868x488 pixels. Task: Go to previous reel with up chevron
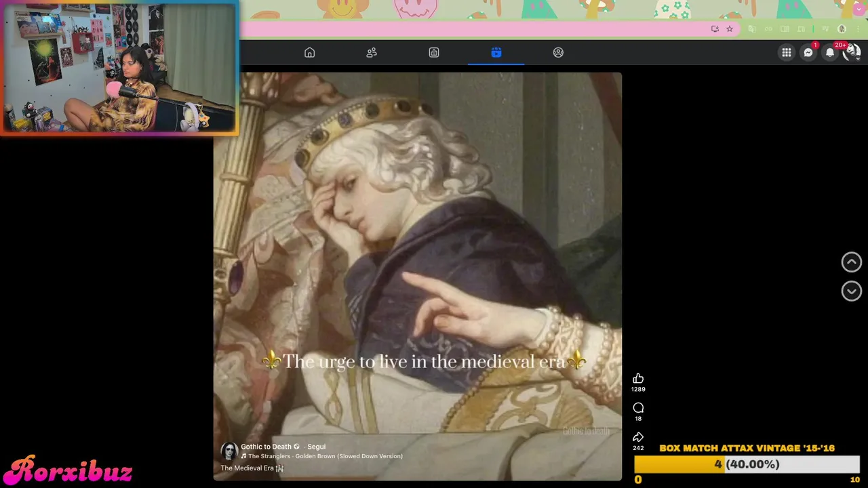(x=852, y=262)
